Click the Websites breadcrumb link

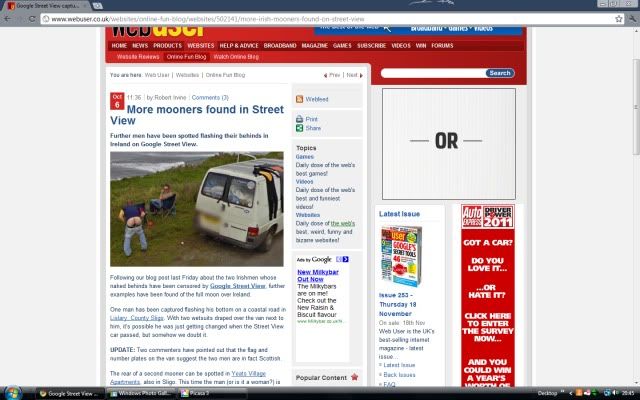tap(187, 75)
